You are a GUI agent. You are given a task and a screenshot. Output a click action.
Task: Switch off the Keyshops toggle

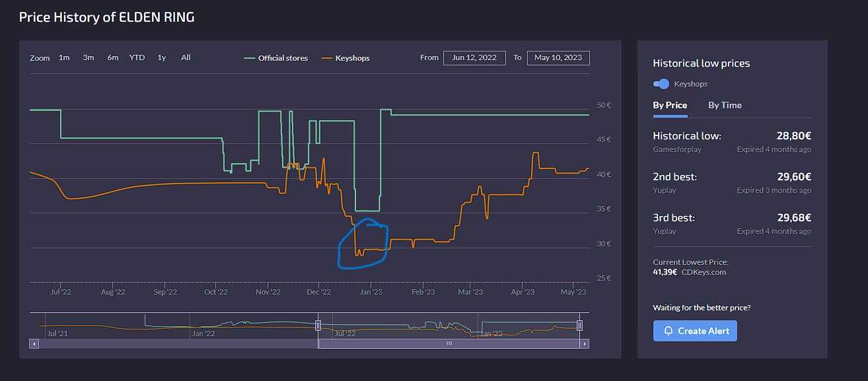pos(661,84)
